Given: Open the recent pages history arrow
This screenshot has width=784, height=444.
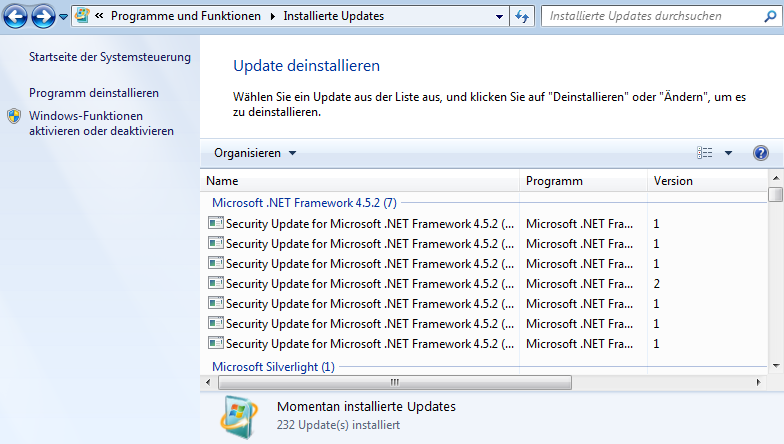Looking at the screenshot, I should (x=63, y=16).
